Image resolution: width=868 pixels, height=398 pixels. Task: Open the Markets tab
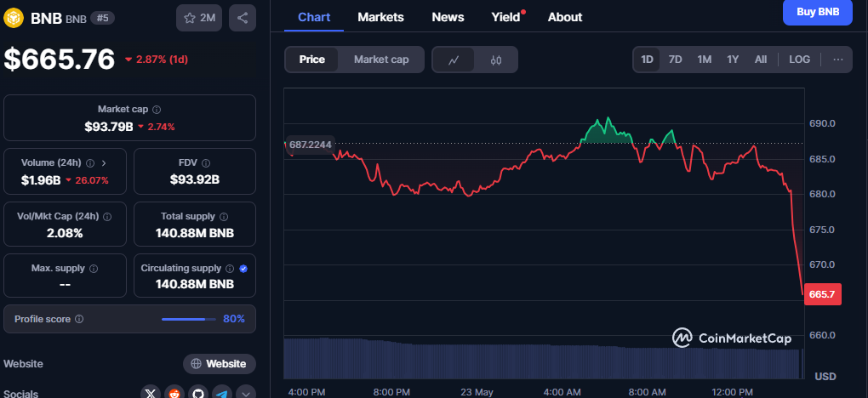tap(381, 17)
